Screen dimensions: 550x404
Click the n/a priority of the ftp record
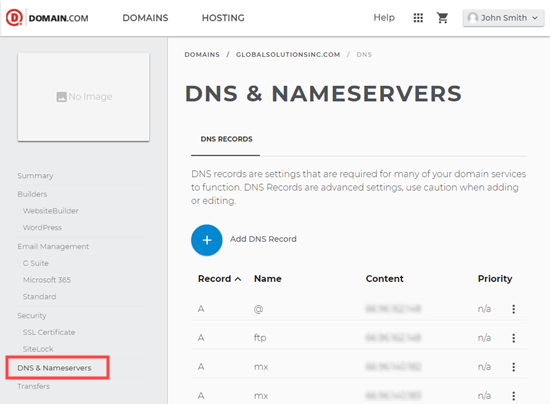pyautogui.click(x=484, y=338)
